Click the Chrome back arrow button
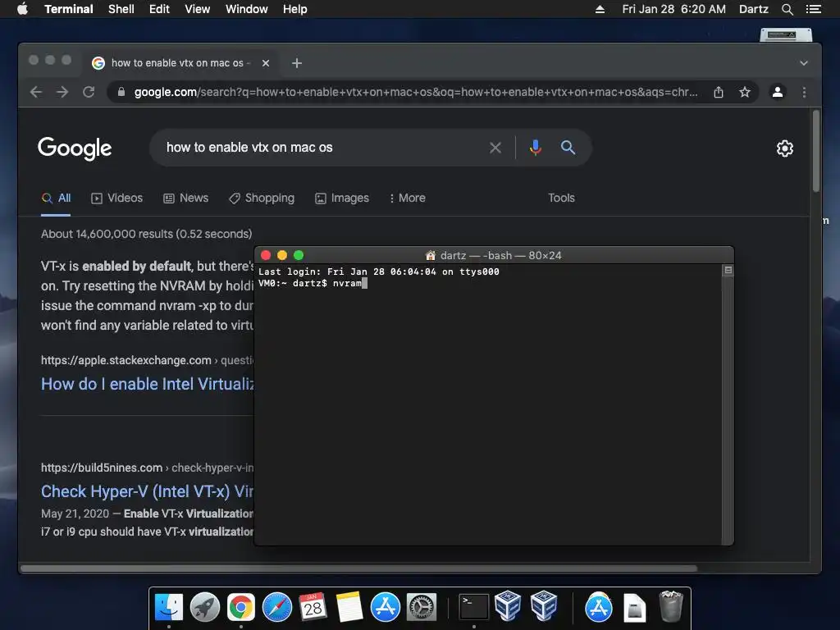Image resolution: width=840 pixels, height=630 pixels. 36,92
